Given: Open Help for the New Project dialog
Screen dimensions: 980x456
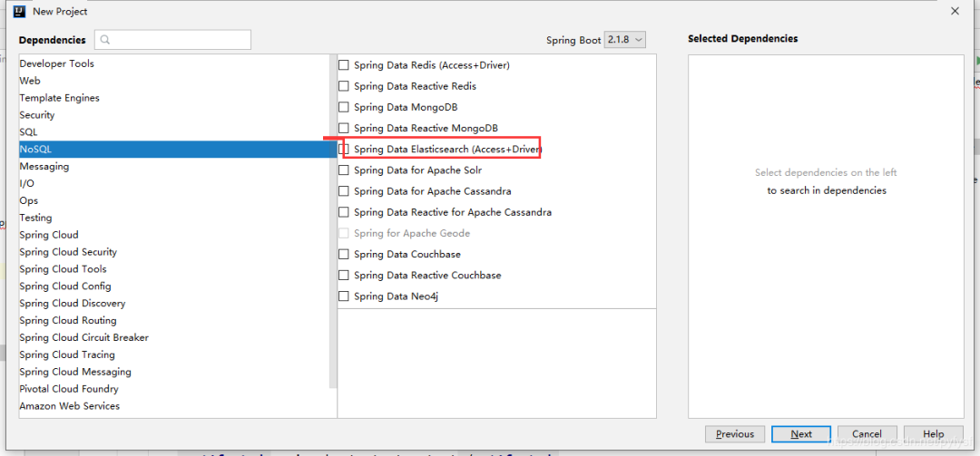Looking at the screenshot, I should (933, 434).
